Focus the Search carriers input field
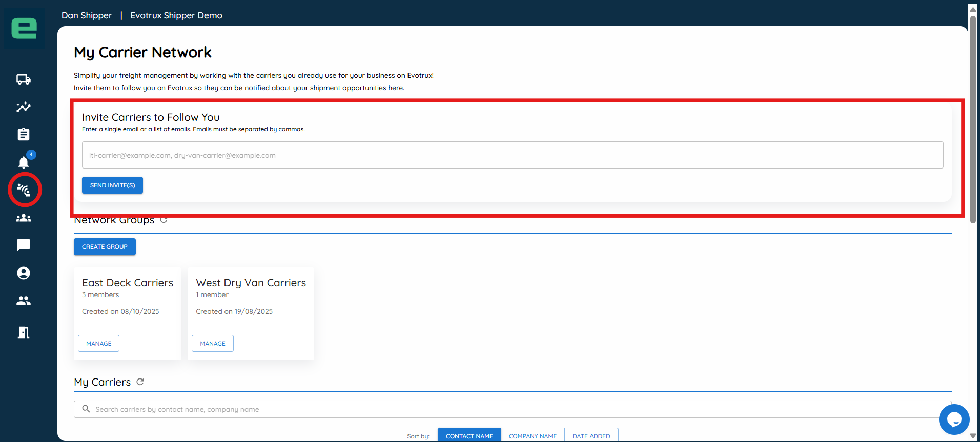The width and height of the screenshot is (980, 442). click(x=513, y=409)
